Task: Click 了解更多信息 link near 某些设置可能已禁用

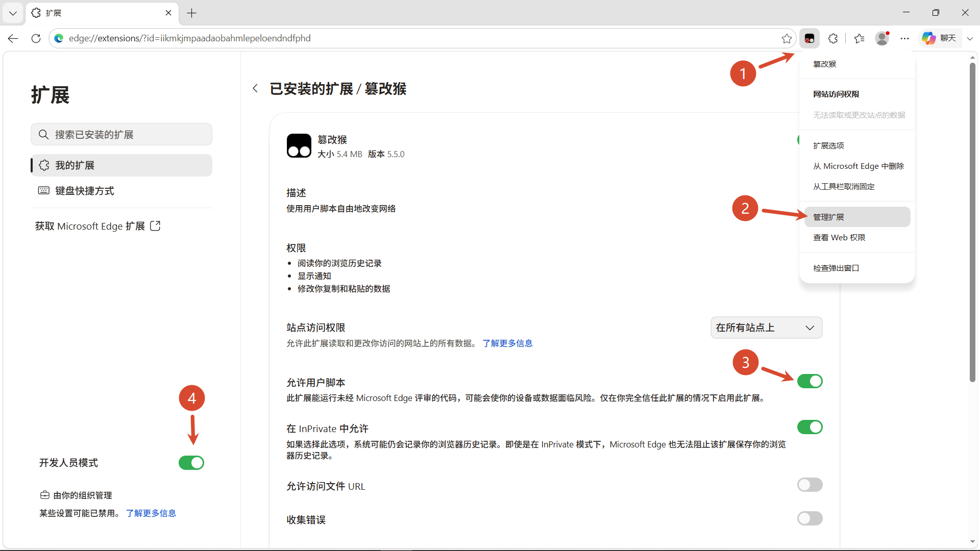Action: coord(151,513)
